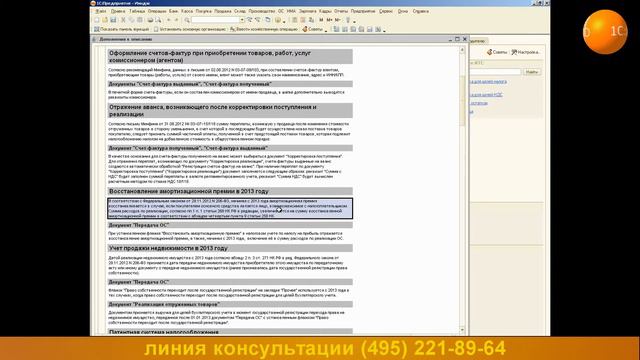Click Показать панель функций button
The image size is (640, 360).
click(122, 29)
